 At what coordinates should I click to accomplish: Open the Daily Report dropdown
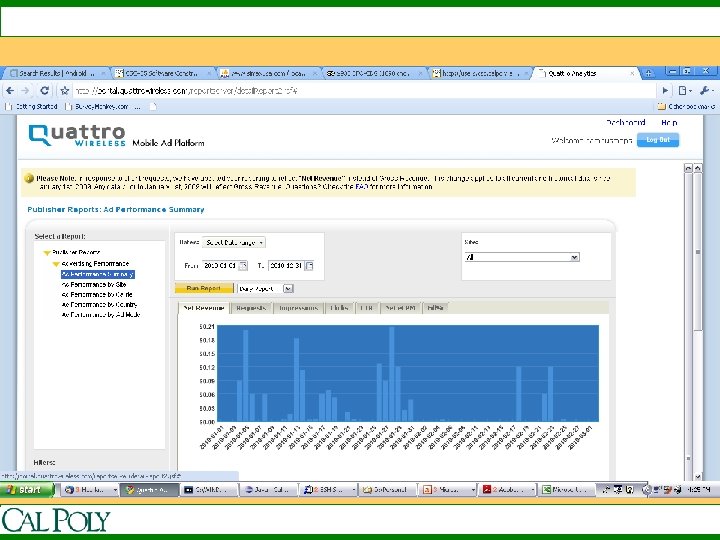[265, 288]
